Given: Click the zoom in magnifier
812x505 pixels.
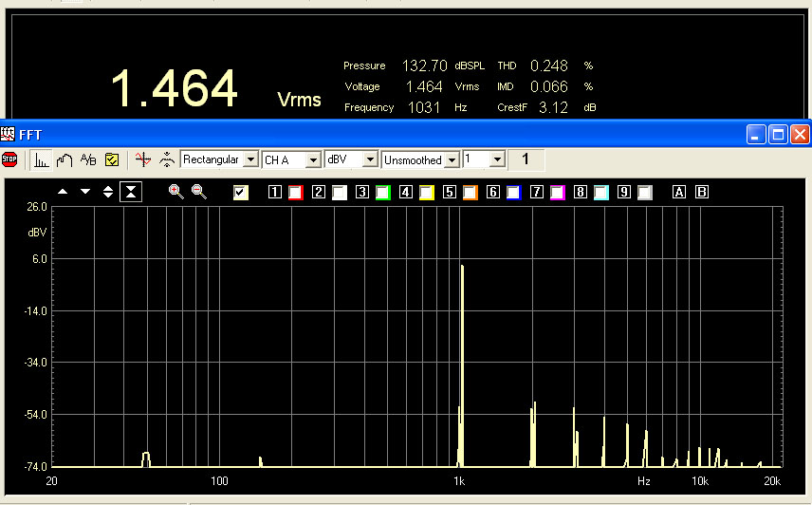Looking at the screenshot, I should [x=175, y=192].
